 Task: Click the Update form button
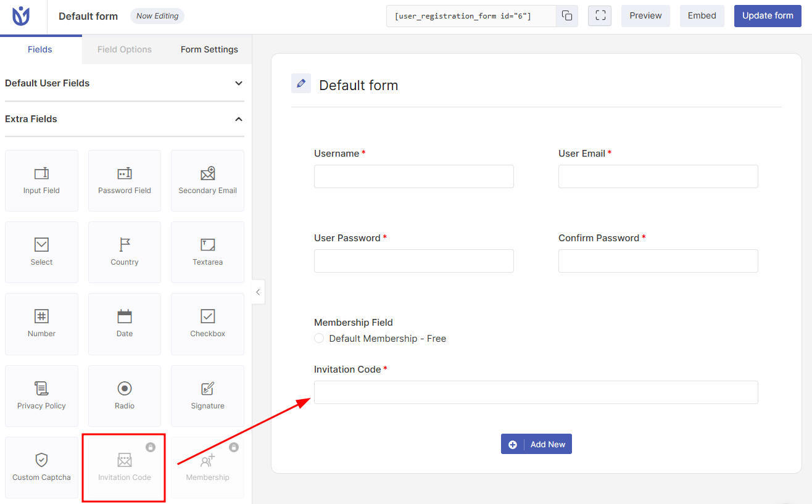pos(768,16)
